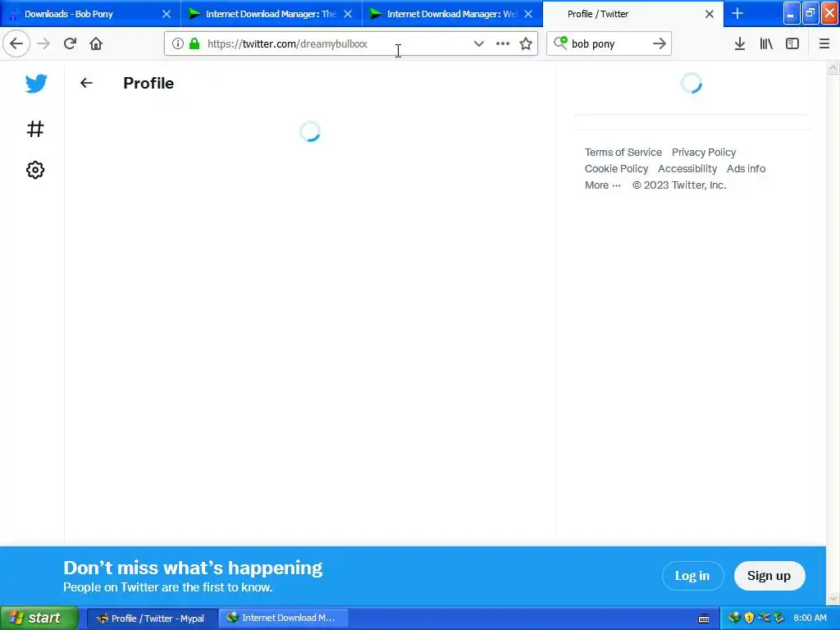
Task: Open library bookshelf icon
Action: click(766, 44)
